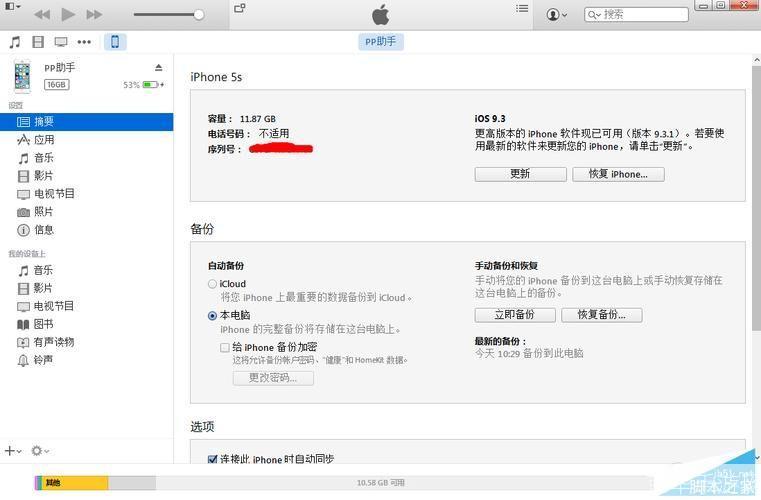
Task: Click the 恢复 iPhone... button
Action: tap(618, 174)
